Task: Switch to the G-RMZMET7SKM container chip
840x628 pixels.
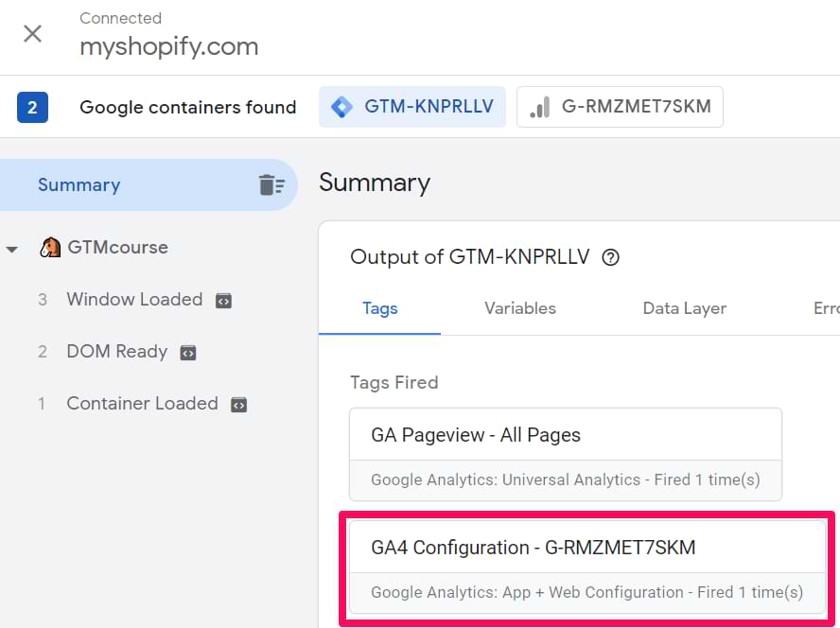Action: pyautogui.click(x=620, y=107)
